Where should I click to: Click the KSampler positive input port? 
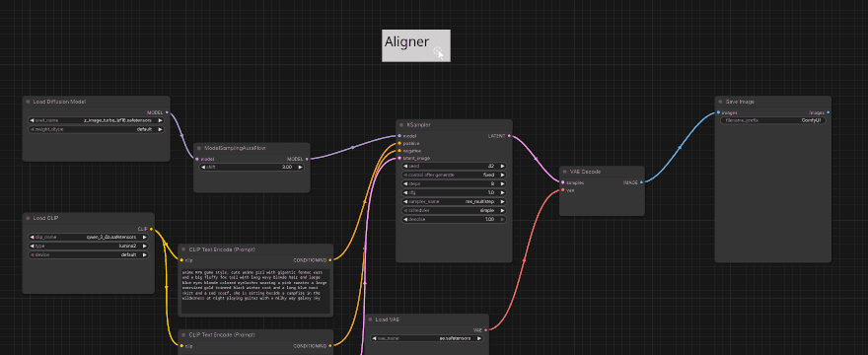coord(399,143)
